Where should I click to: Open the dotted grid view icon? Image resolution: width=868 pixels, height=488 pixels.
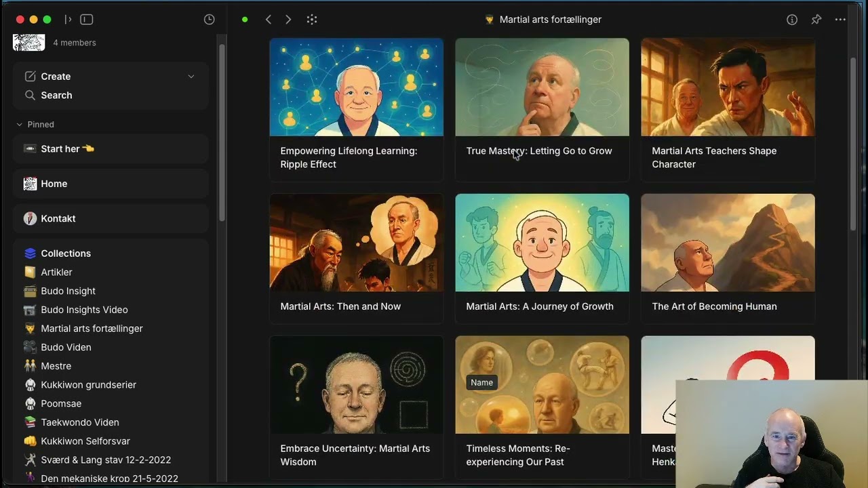pos(312,20)
